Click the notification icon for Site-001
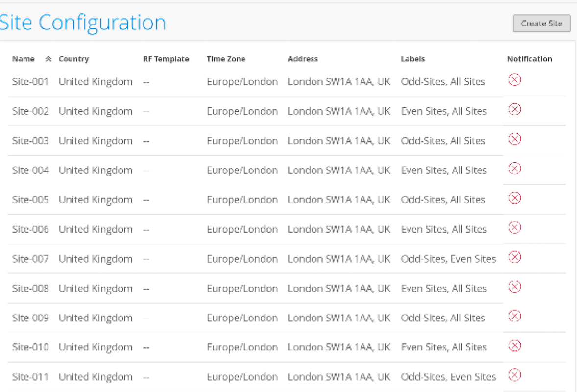 click(x=514, y=80)
